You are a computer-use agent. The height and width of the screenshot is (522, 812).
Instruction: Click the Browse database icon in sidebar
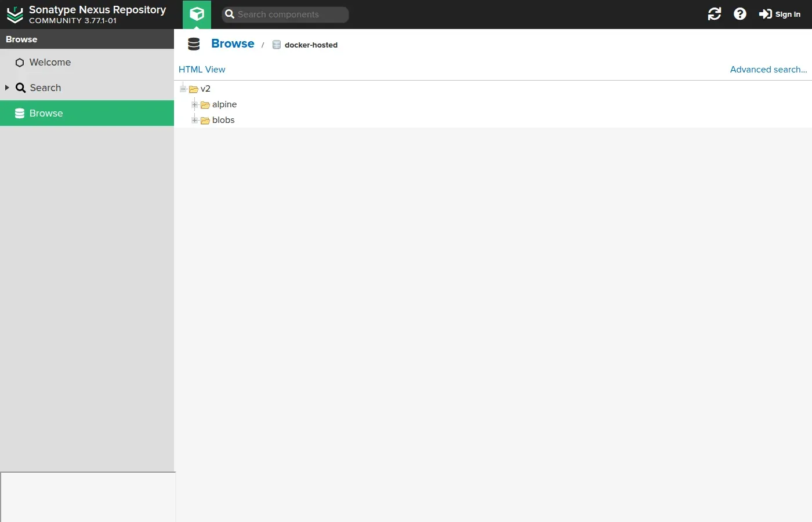point(20,113)
